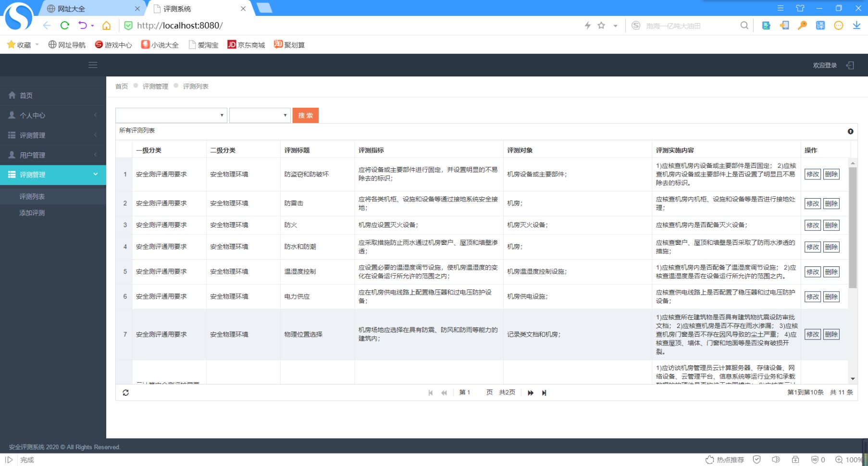Expand the 个人中心 sidebar menu

[53, 115]
